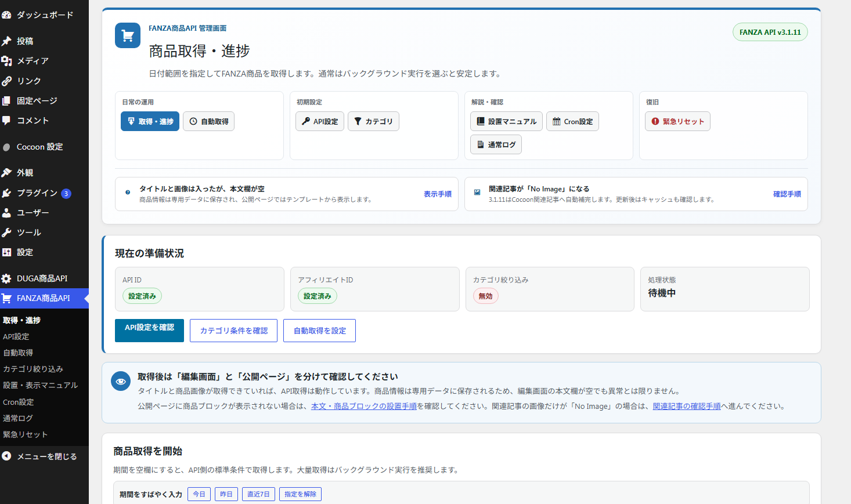The height and width of the screenshot is (504, 851).
Task: Click the plug icon beside プラグイン
Action: click(x=6, y=193)
